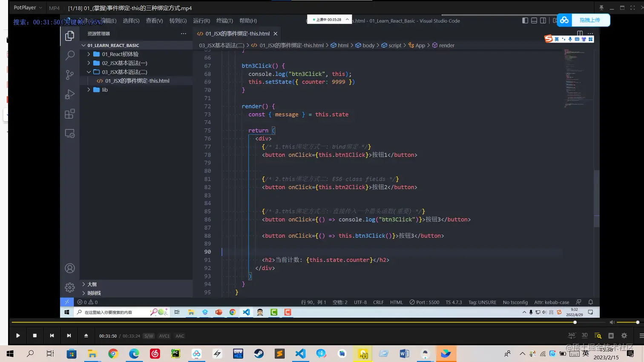Click the Baidu cloud upload icon
The width and height of the screenshot is (644, 362).
pos(564,20)
